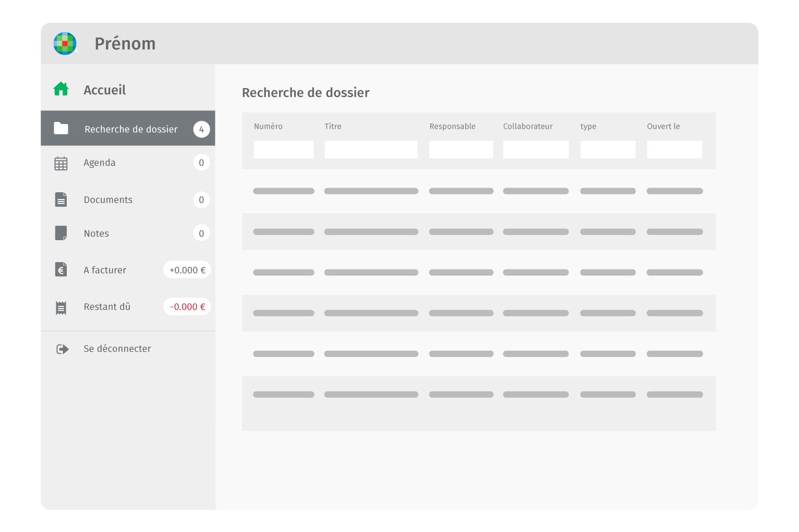
Task: Focus the Numéro filter field
Action: 283,150
